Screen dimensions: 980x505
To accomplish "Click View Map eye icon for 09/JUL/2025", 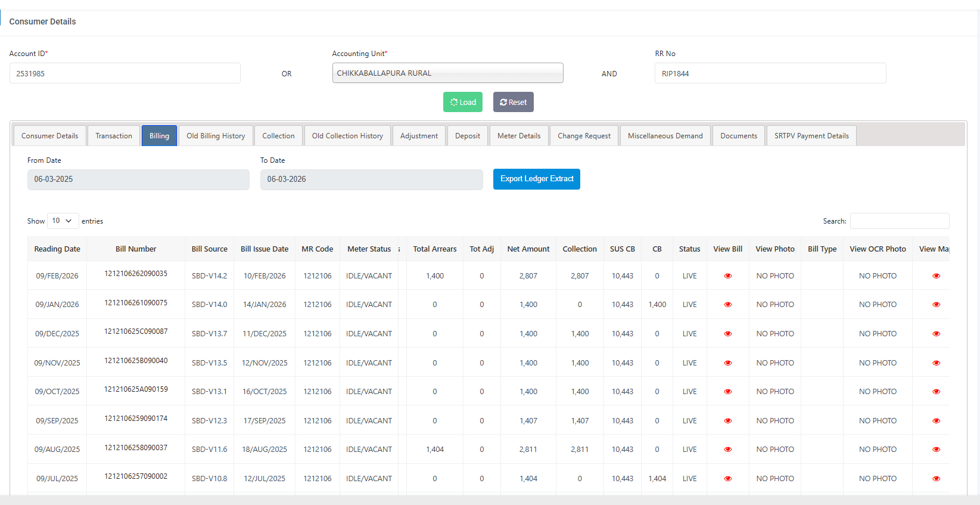I will (936, 479).
